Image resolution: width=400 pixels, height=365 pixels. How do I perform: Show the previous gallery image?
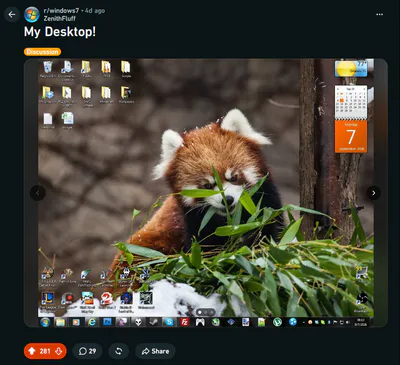(38, 193)
